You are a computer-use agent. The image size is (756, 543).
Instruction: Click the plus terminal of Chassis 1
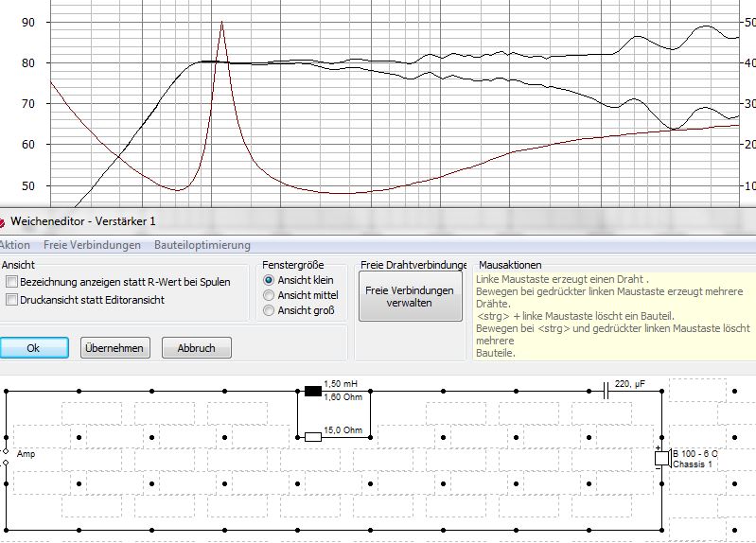[x=657, y=448]
